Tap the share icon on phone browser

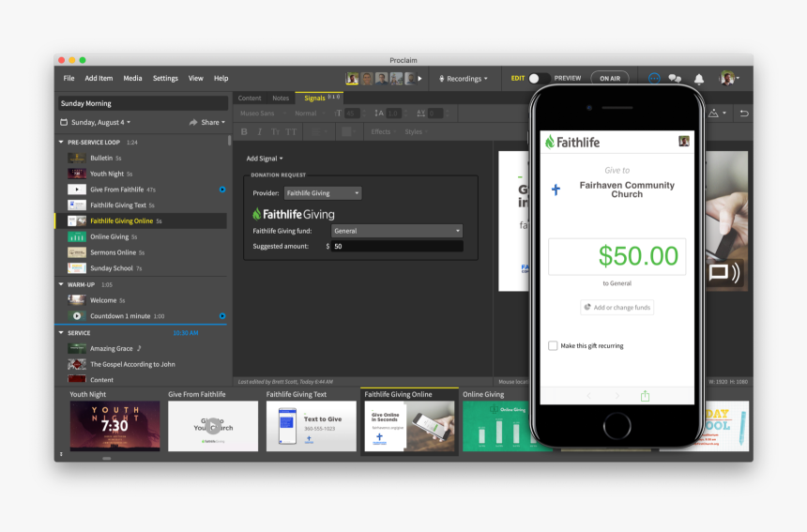pos(645,396)
